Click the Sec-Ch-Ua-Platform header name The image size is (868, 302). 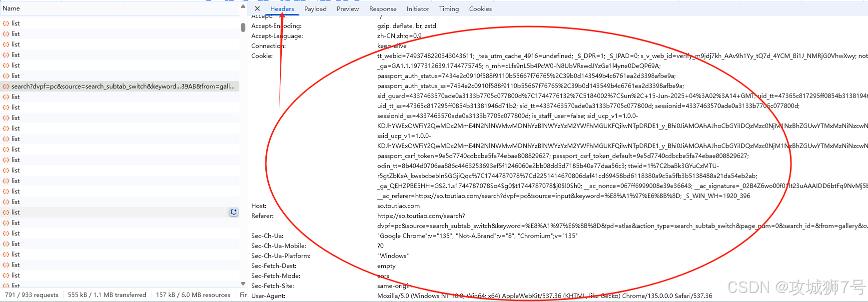coord(281,256)
